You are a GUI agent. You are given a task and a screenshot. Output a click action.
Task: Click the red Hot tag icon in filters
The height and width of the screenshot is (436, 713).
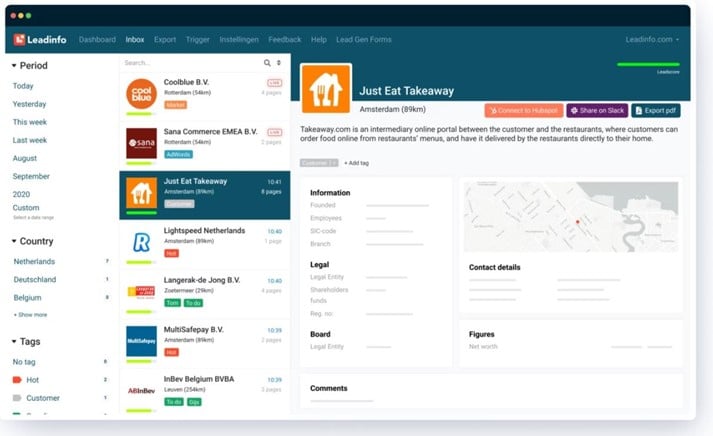(17, 380)
